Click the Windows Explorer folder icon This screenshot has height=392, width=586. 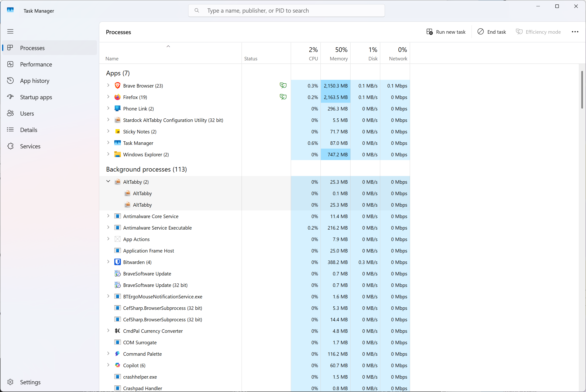[x=117, y=154]
